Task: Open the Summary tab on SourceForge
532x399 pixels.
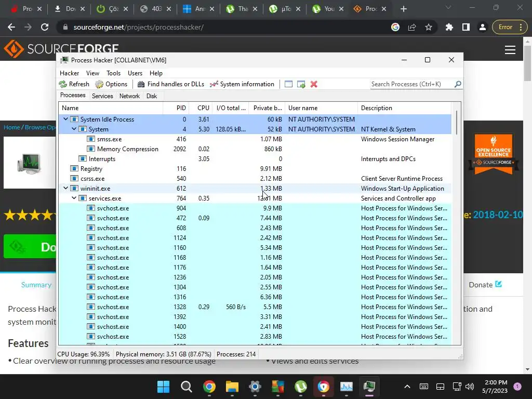Action: point(36,285)
